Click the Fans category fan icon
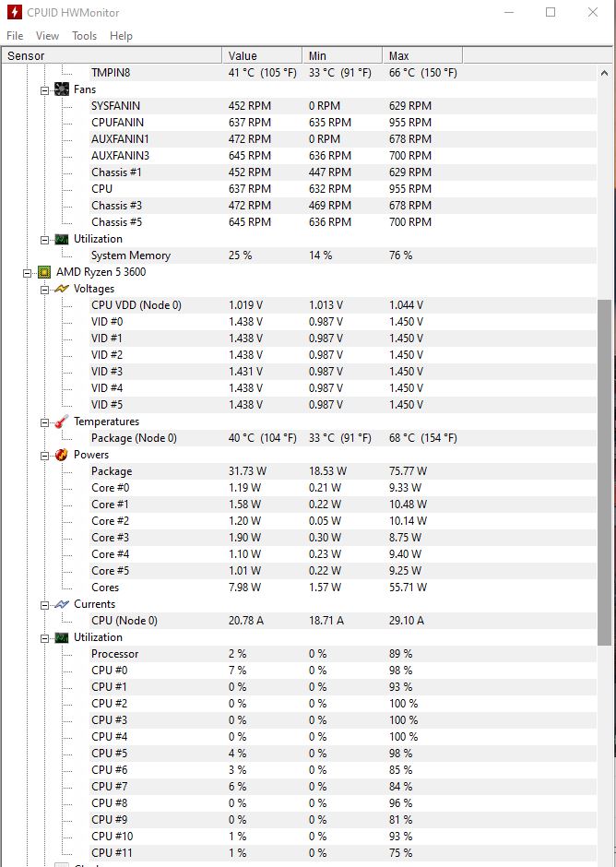This screenshot has height=867, width=616. 62,89
